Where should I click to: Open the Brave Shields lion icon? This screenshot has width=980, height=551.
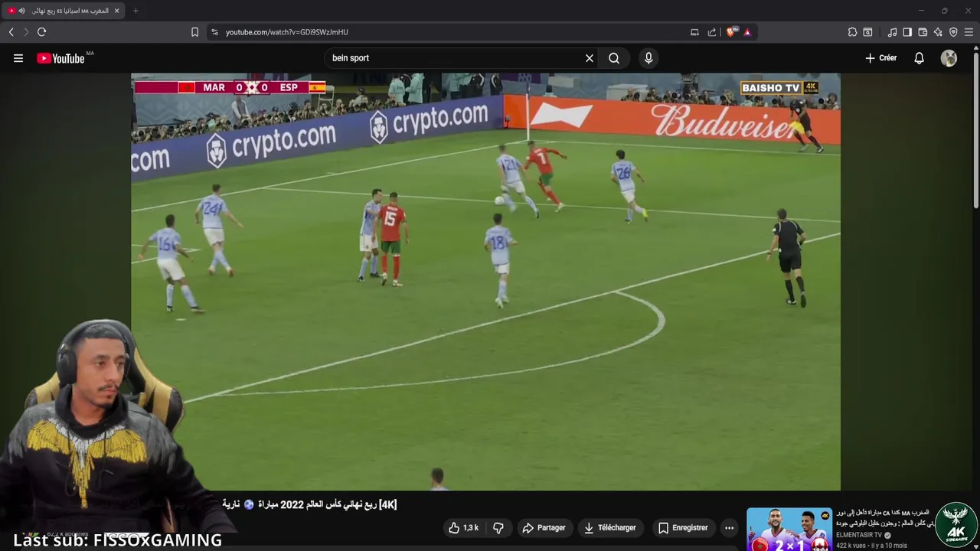(x=730, y=32)
